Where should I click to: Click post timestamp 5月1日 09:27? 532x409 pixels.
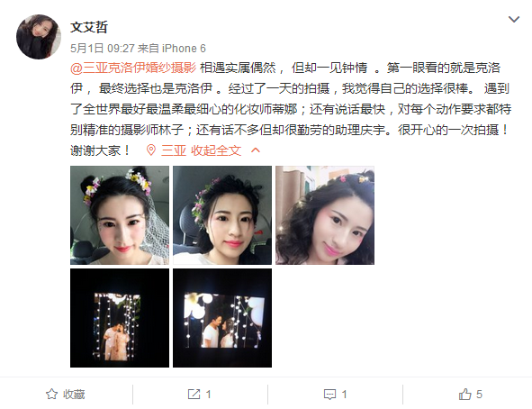(103, 49)
